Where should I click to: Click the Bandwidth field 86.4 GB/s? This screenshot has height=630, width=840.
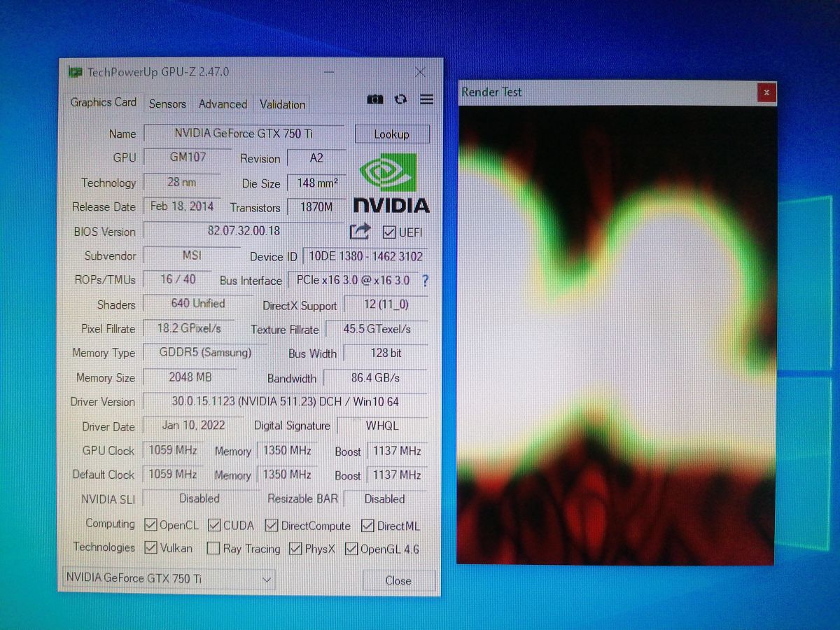coord(376,377)
